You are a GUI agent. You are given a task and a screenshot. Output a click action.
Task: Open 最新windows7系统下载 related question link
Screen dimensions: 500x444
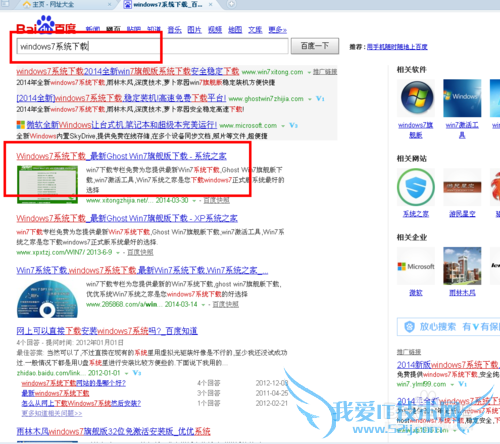(55, 393)
